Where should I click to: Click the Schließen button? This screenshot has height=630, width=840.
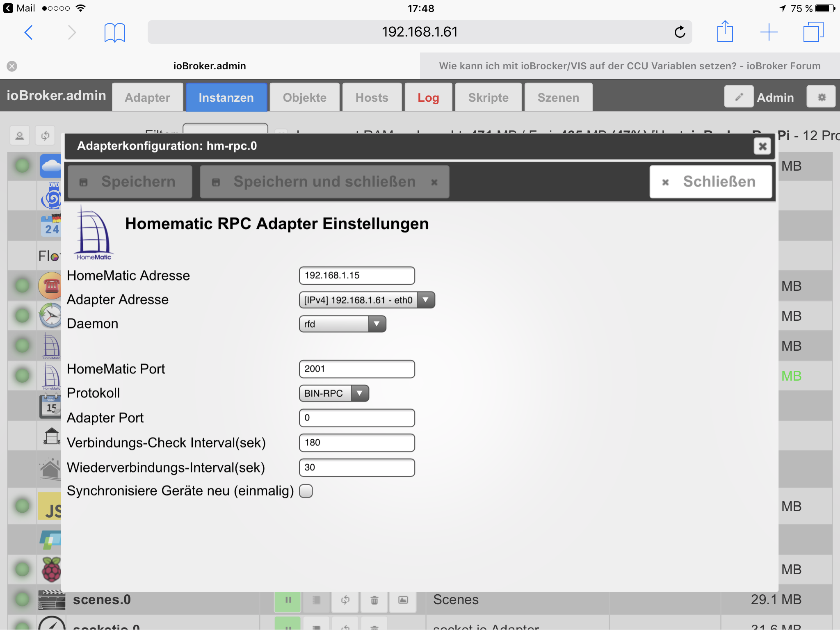pyautogui.click(x=710, y=182)
